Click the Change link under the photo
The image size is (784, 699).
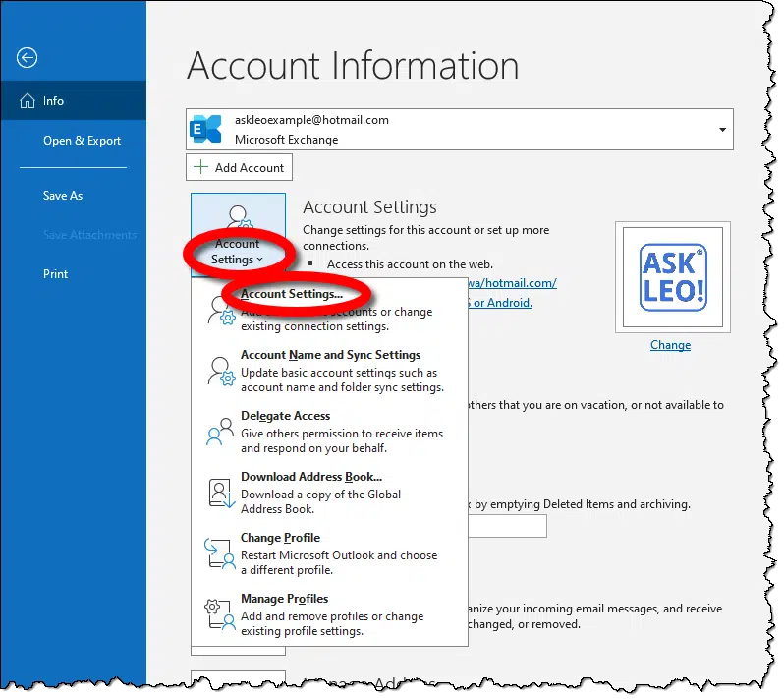[670, 345]
